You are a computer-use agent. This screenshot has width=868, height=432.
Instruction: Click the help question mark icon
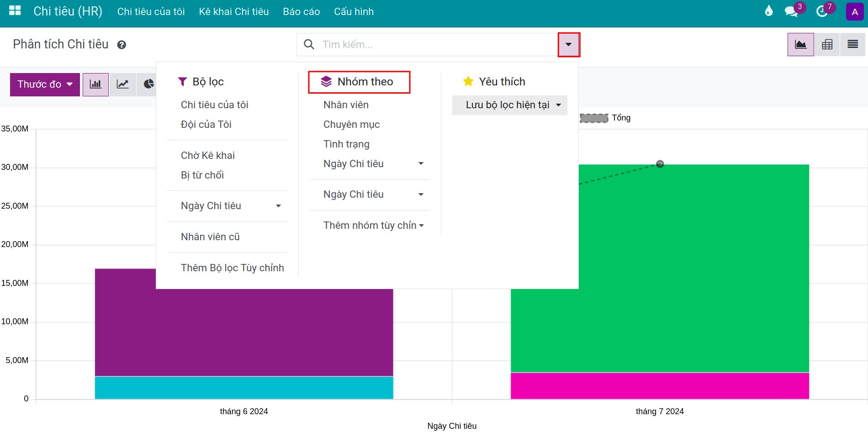click(122, 45)
